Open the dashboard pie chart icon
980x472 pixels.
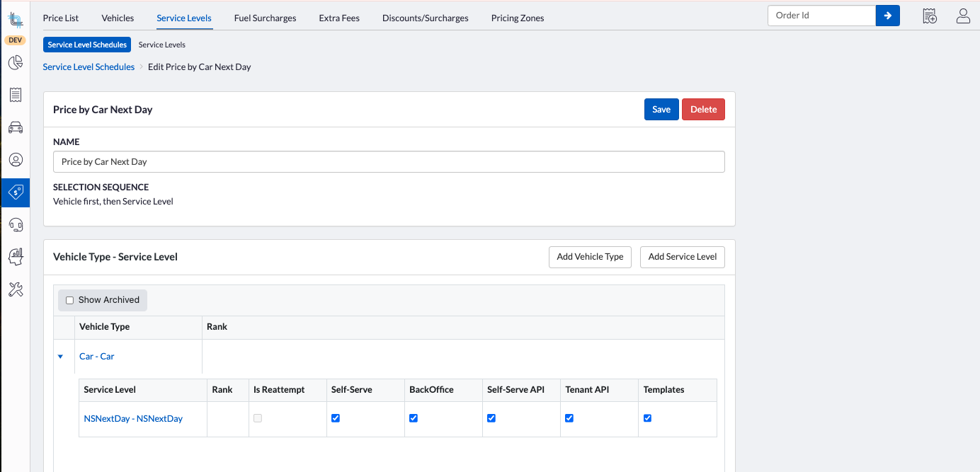[16, 63]
